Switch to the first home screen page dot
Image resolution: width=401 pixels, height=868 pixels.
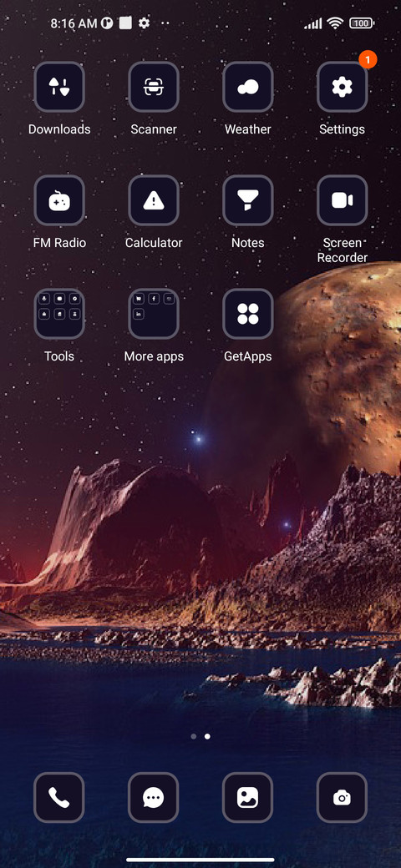[x=193, y=737]
